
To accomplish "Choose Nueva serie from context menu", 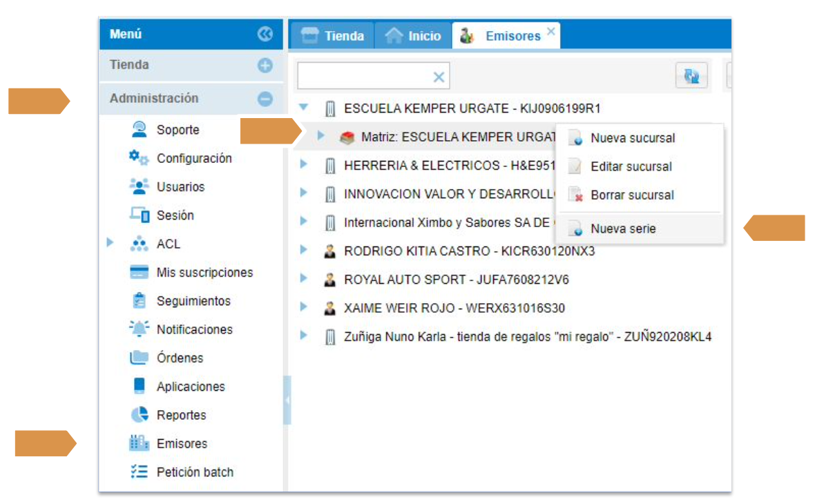I will [x=623, y=229].
